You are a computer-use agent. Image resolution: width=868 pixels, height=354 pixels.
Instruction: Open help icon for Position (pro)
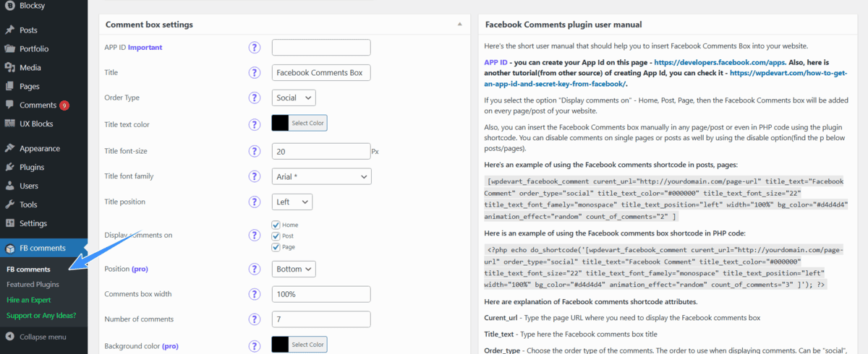pyautogui.click(x=255, y=269)
